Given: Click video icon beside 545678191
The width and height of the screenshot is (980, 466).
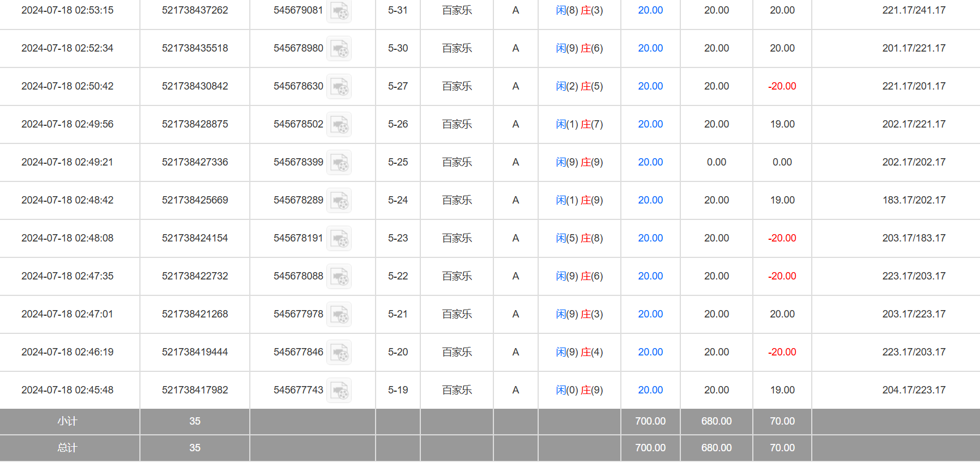Looking at the screenshot, I should 339,239.
